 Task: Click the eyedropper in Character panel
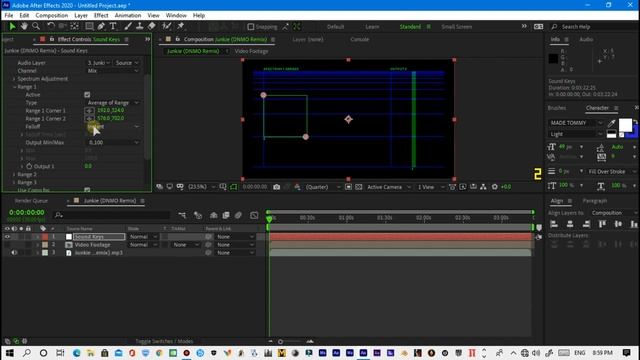[x=611, y=123]
